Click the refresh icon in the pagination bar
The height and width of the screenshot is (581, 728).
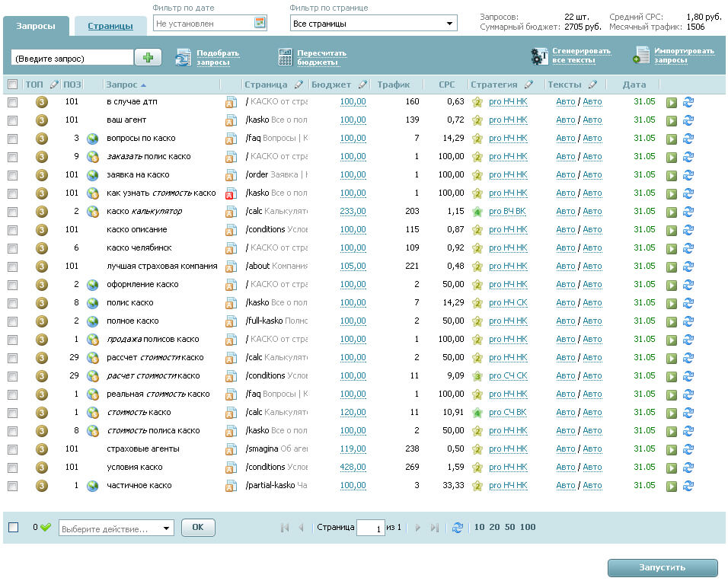(x=457, y=527)
